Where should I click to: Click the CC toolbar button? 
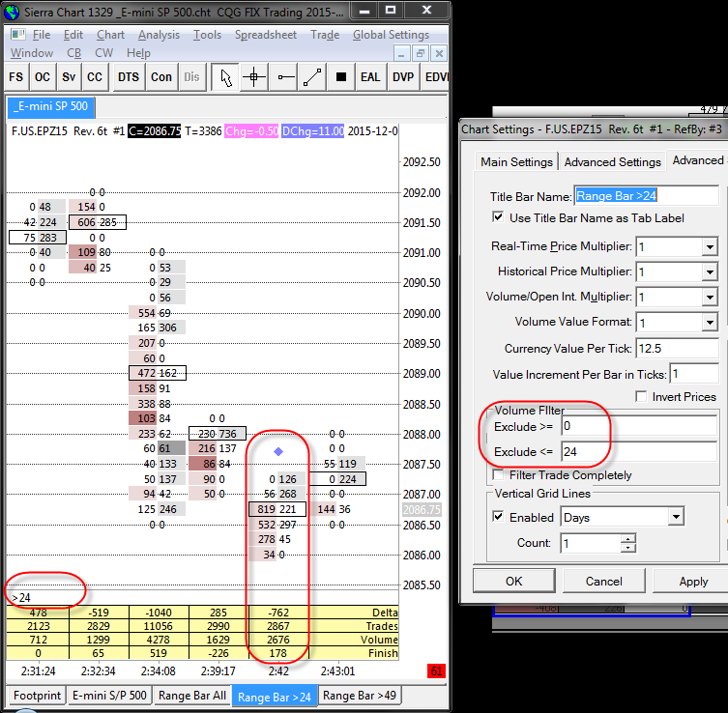[x=95, y=77]
